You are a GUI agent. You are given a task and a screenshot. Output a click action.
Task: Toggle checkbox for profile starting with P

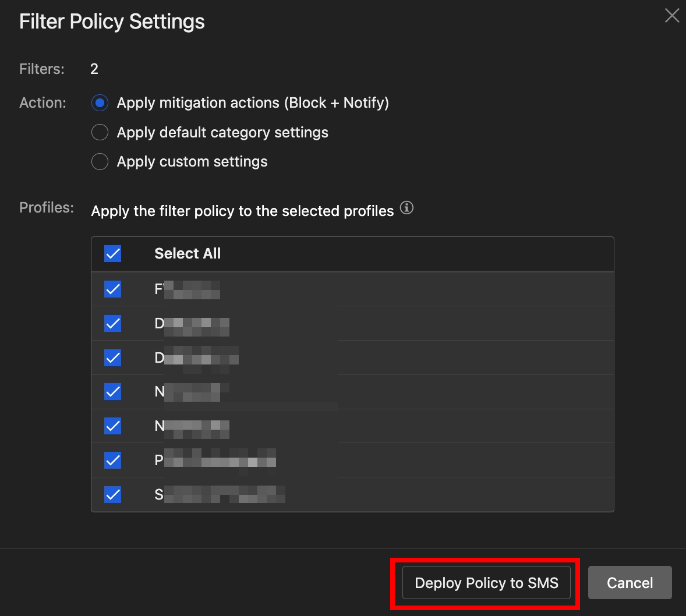pos(112,461)
